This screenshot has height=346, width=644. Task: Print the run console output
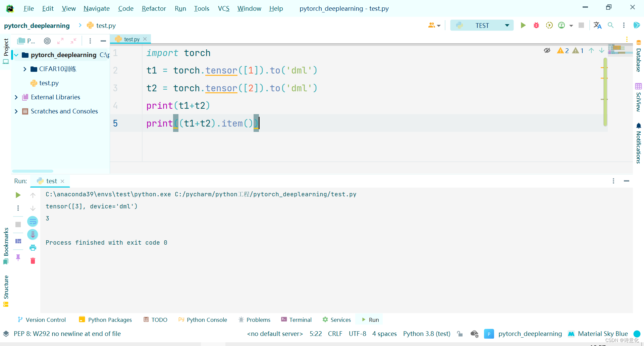click(x=33, y=248)
